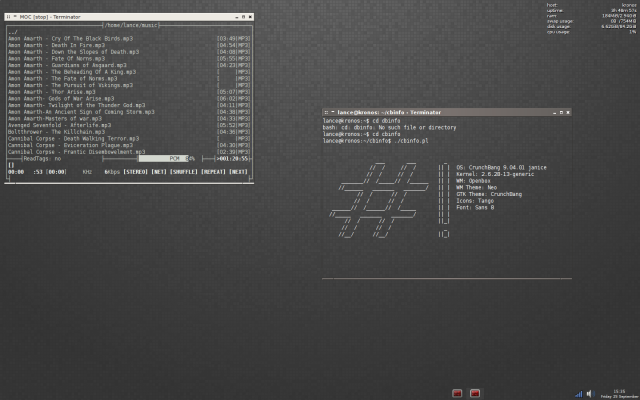Select 'Amon Amarth - The Pursuit of Vikings.mp3'
Viewport: 640px width, 400px height.
tap(70, 85)
